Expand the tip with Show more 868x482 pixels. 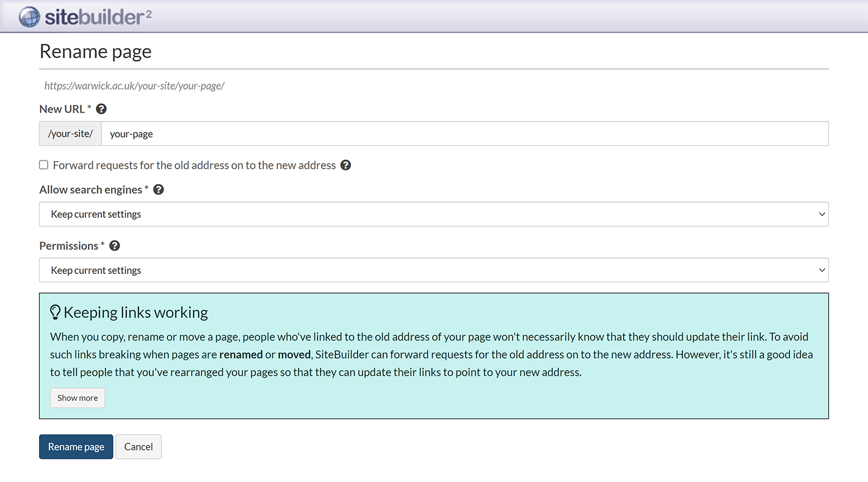[x=78, y=398]
